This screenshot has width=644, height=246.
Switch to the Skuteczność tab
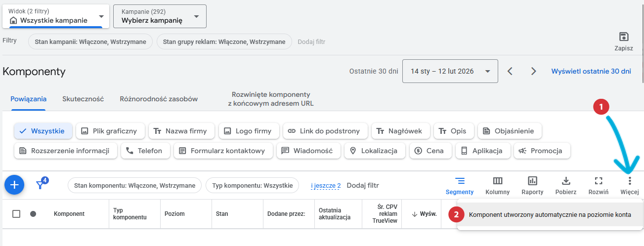click(x=83, y=99)
